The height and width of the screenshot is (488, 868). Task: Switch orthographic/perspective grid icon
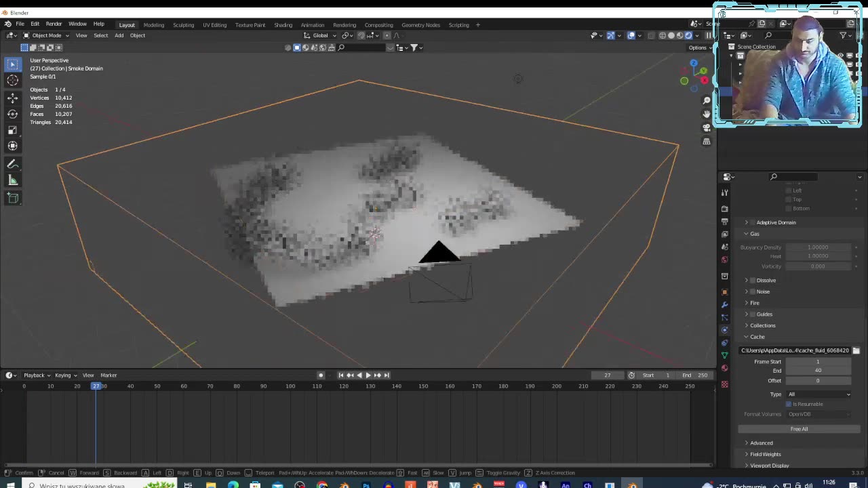(x=707, y=142)
